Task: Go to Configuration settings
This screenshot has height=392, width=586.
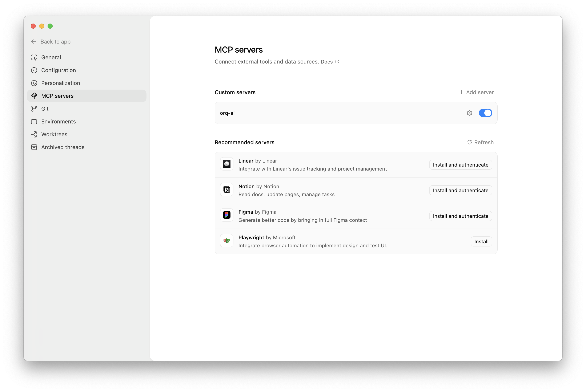Action: (x=58, y=70)
